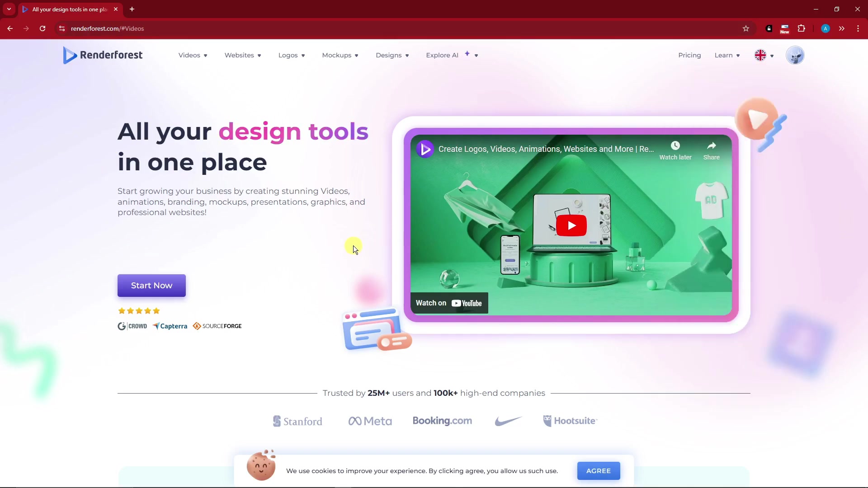Click Watch later on the video
This screenshot has width=868, height=488.
675,150
